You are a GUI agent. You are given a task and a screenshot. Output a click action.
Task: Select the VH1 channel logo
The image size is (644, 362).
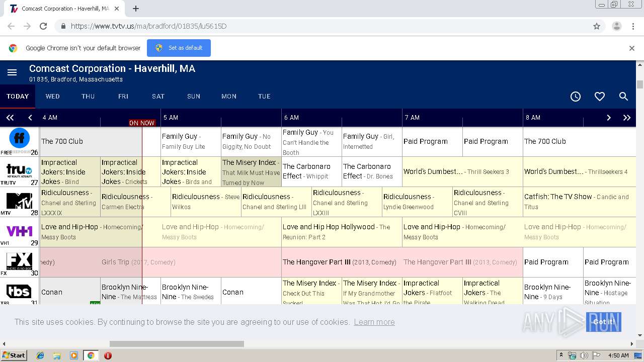click(19, 231)
